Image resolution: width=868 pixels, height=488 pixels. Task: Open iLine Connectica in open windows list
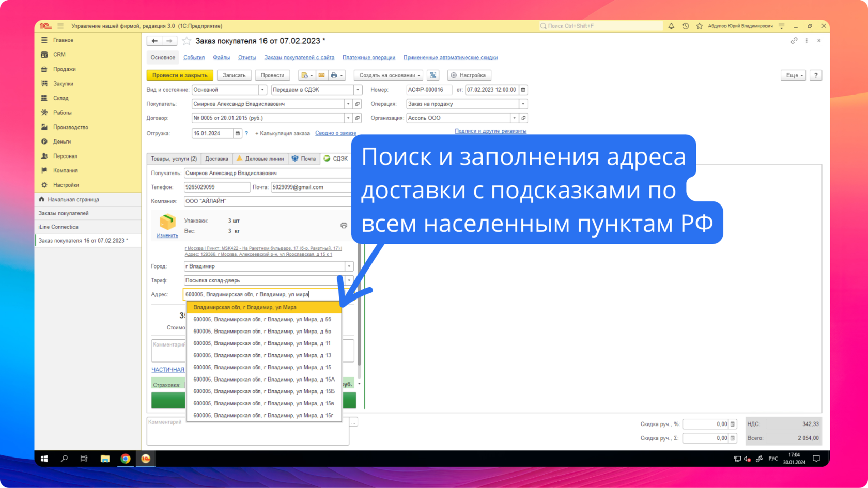pos(88,227)
